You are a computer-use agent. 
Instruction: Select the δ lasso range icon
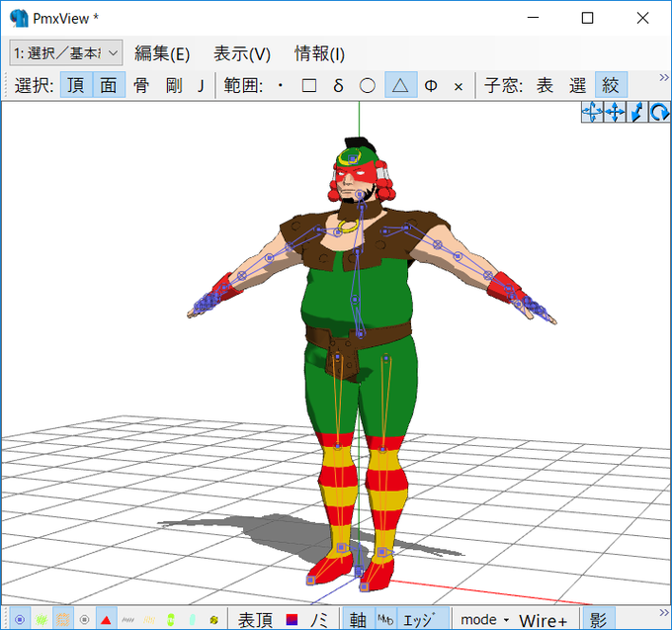click(338, 85)
